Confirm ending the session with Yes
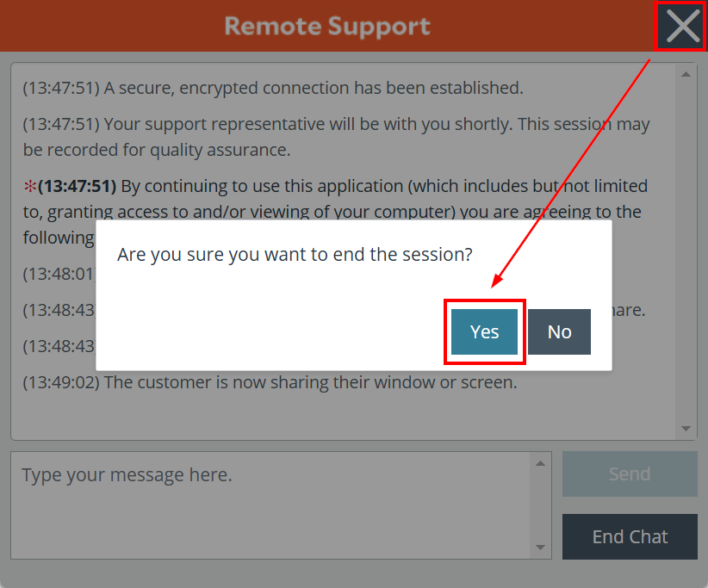The width and height of the screenshot is (708, 588). [x=485, y=331]
